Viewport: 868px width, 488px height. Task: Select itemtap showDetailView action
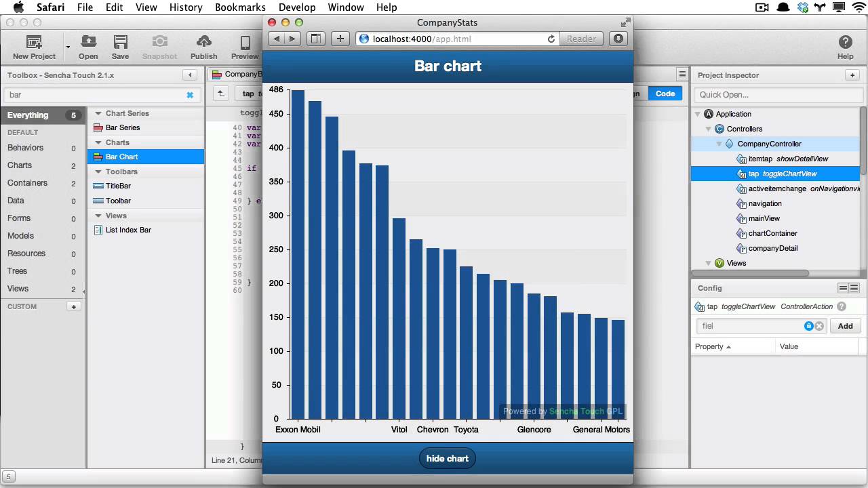tap(776, 159)
